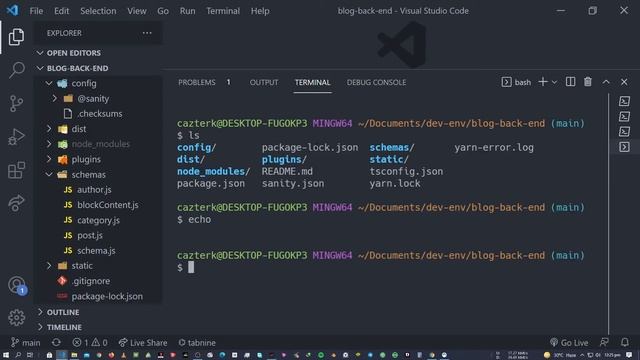This screenshot has width=640, height=360.
Task: Open the Go menu
Action: 163,11
